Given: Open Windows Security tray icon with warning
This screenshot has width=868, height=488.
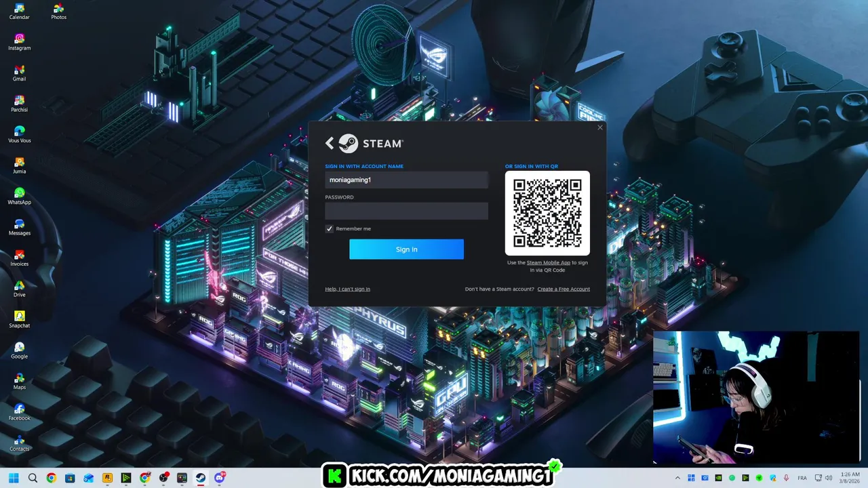Looking at the screenshot, I should (772, 478).
